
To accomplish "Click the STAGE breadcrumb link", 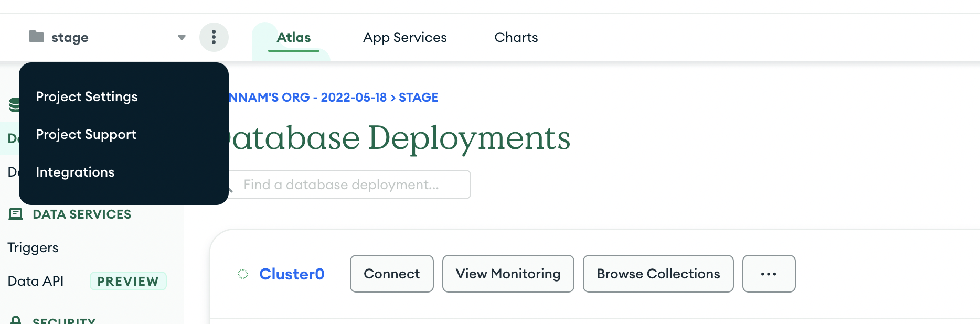I will tap(419, 98).
